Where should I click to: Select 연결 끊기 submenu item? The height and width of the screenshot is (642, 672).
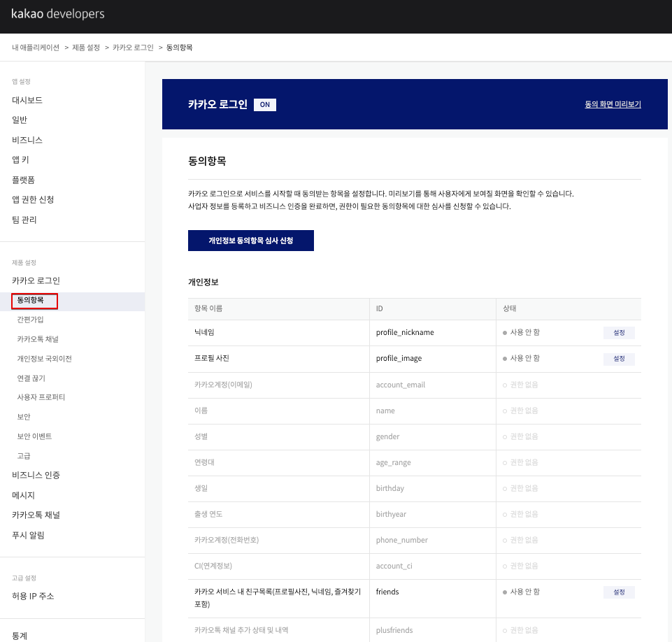31,378
